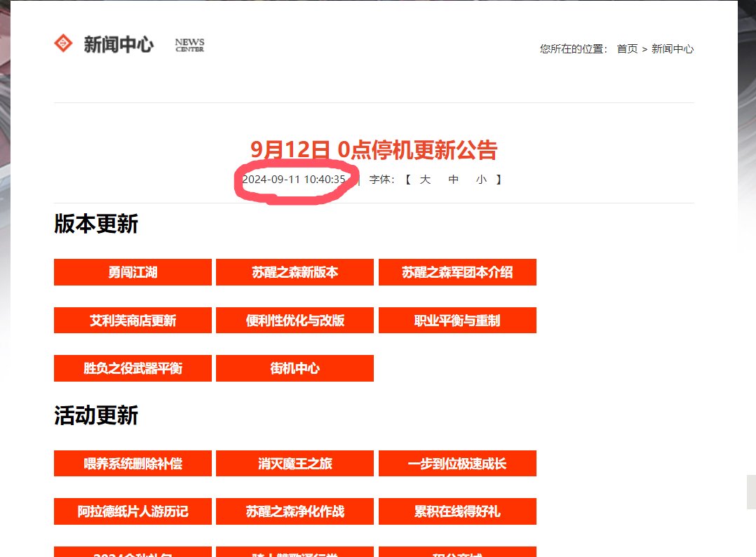Open 职业平衡与重制 button
This screenshot has width=756, height=557.
pyautogui.click(x=457, y=320)
